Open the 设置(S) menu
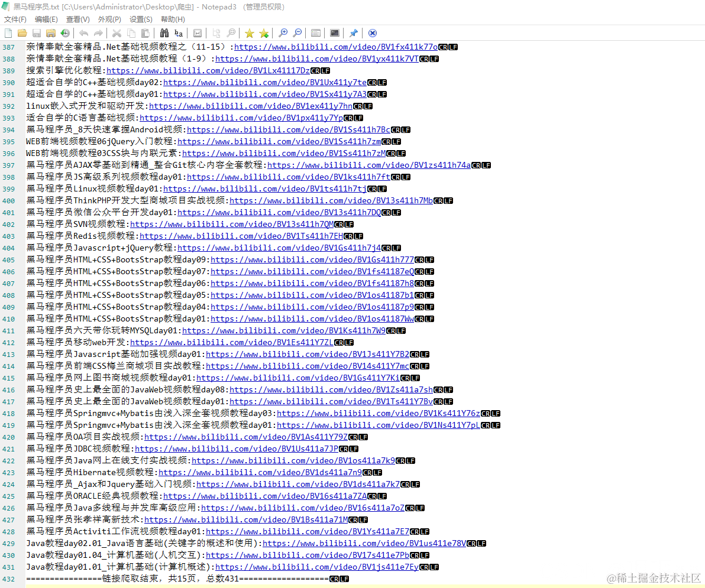The image size is (705, 588). [x=141, y=20]
